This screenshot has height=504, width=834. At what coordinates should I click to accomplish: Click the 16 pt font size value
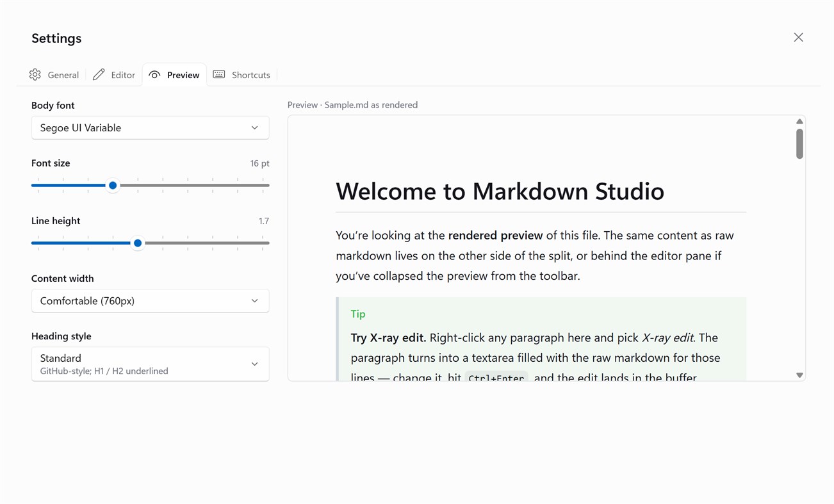(259, 163)
